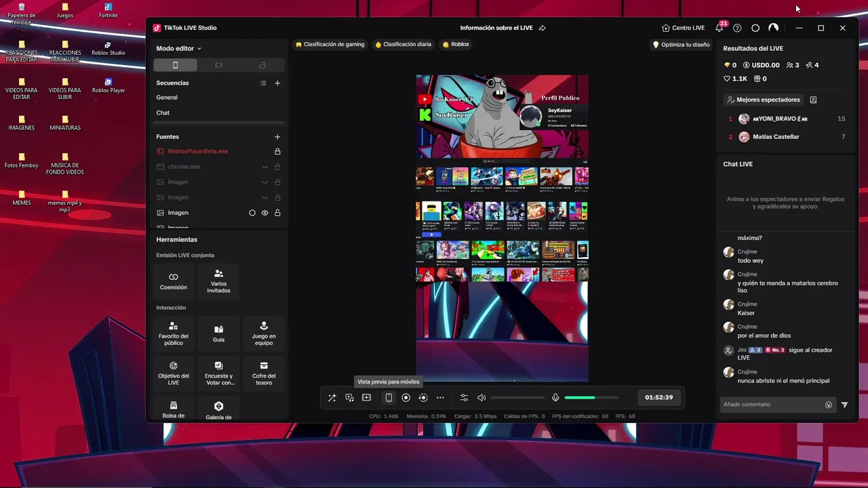Screen dimensions: 868x488
Task: Adjust the green microphone level slider
Action: click(591, 398)
